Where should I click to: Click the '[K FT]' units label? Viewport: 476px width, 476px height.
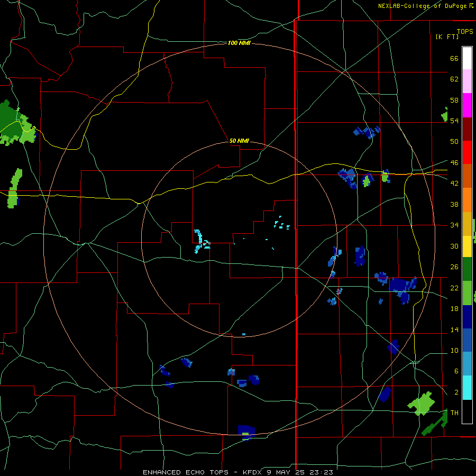coord(447,36)
